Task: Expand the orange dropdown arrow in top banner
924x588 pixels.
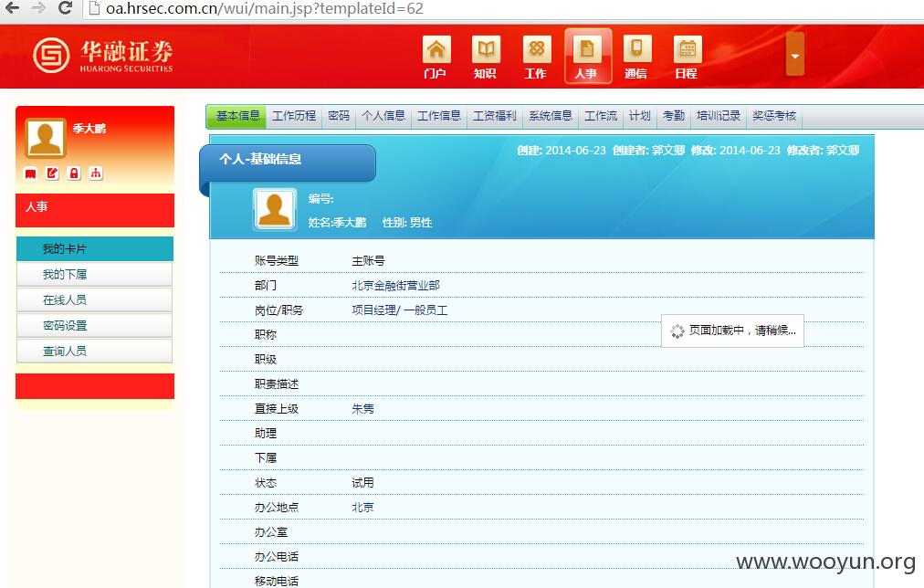Action: (x=795, y=54)
